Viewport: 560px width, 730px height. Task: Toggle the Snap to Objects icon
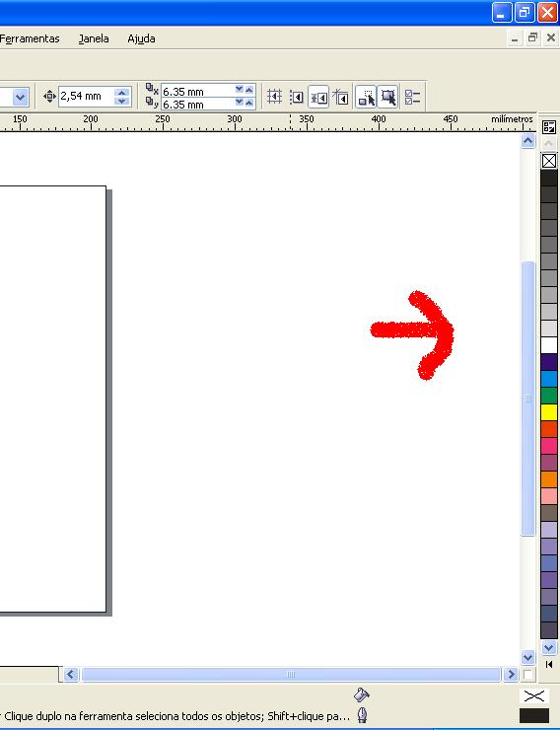coord(318,97)
